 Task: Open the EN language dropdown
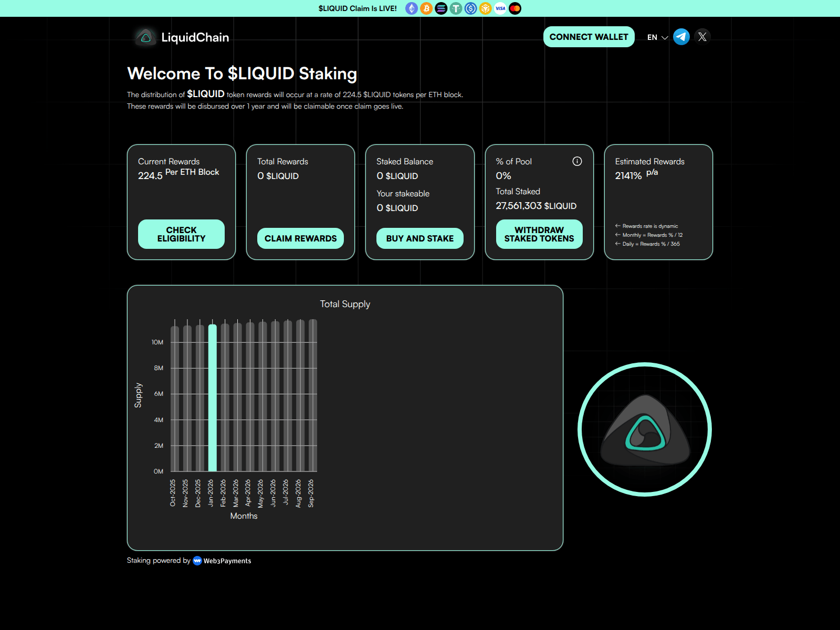pyautogui.click(x=657, y=37)
